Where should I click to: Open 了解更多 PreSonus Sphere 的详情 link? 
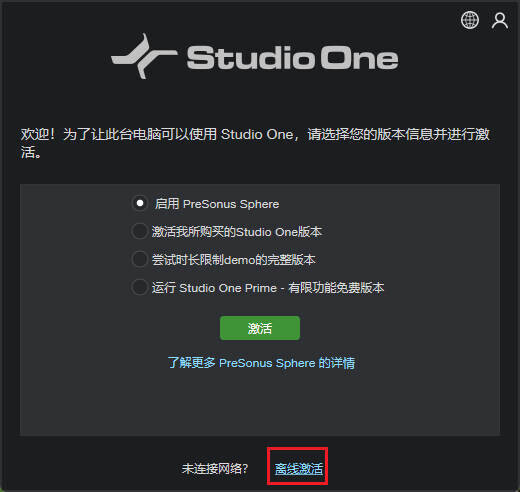(x=261, y=363)
